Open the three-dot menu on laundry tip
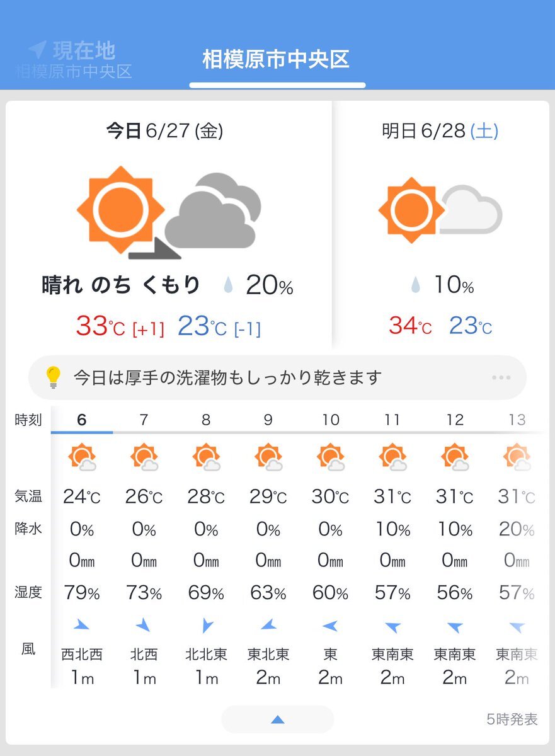Screen dimensions: 555x756 coord(501,377)
